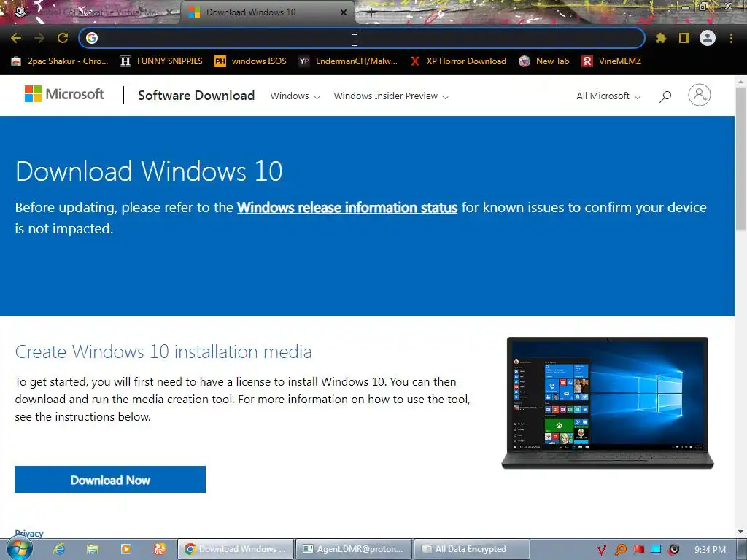This screenshot has width=747, height=560.
Task: Click the Software Download heading link
Action: click(x=196, y=96)
